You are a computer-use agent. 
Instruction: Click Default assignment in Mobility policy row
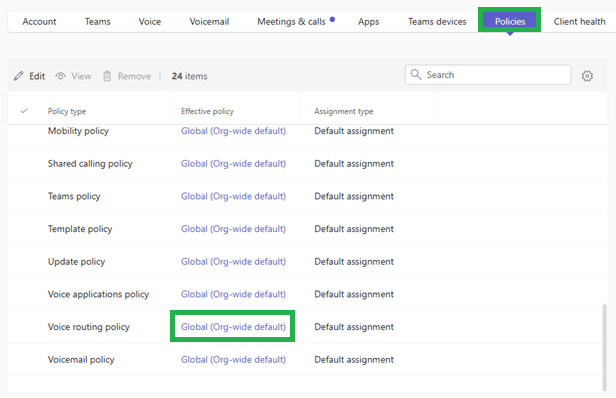(x=354, y=131)
